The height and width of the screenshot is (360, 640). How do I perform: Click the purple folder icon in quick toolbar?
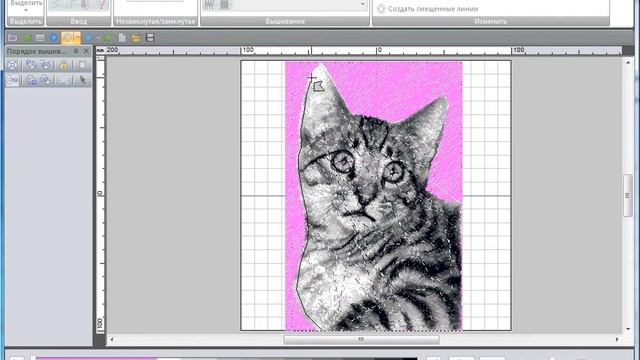[x=12, y=38]
